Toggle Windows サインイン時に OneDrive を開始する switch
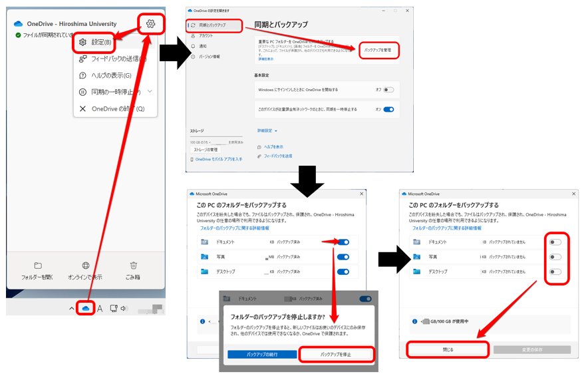 [x=388, y=90]
